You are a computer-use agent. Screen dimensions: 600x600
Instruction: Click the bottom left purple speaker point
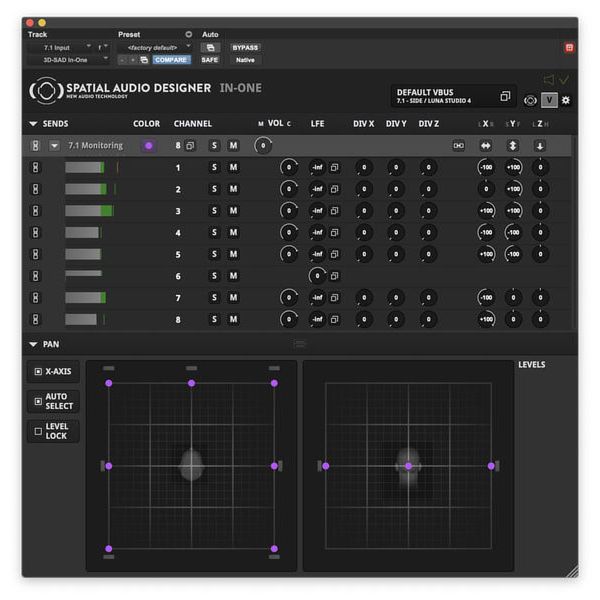pos(109,548)
